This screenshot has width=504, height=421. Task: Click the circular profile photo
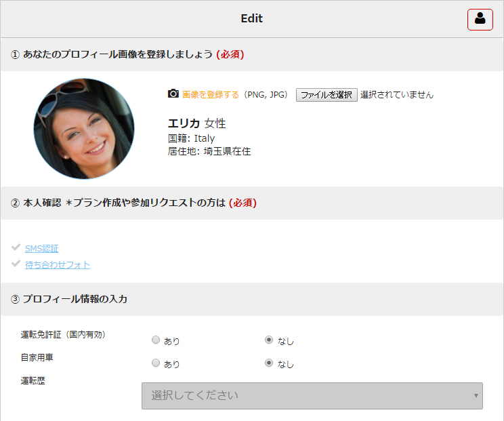(x=84, y=129)
